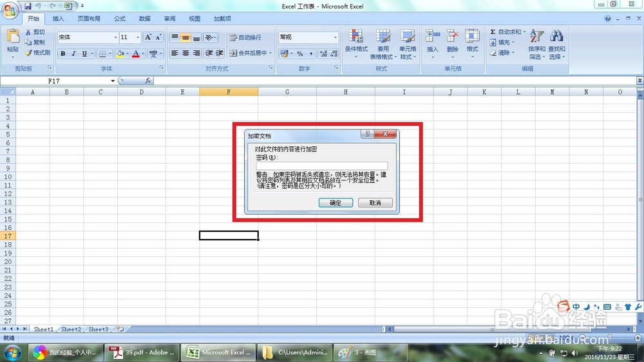Select the Format Painter (格式刷)
The width and height of the screenshot is (644, 362).
38,53
